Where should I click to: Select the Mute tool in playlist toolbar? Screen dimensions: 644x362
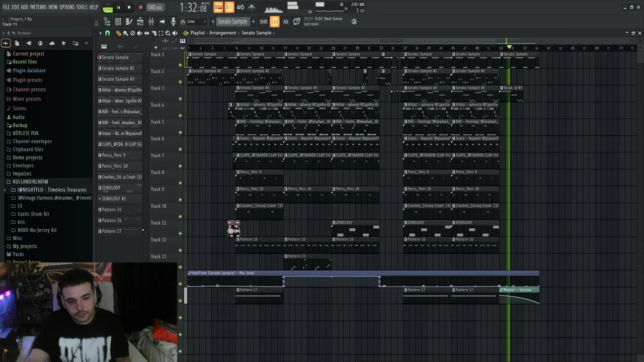click(139, 33)
